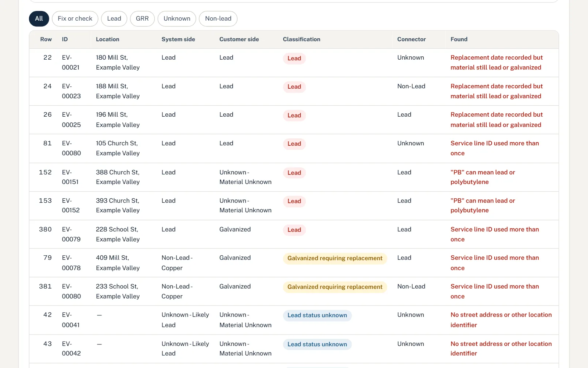Click PB meaning finding in row 152
The width and height of the screenshot is (588, 368).
[483, 177]
